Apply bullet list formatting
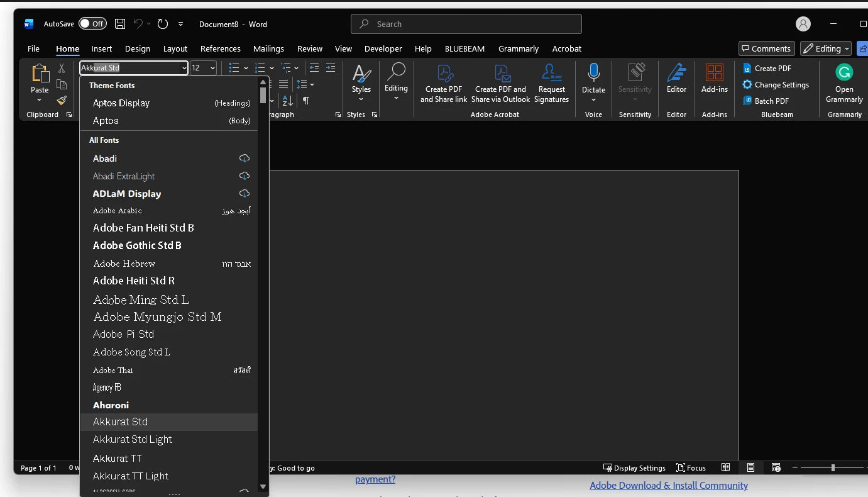Viewport: 868px width, 497px height. pos(234,68)
